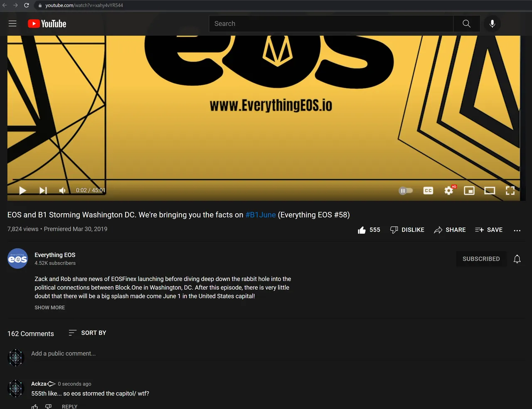Click the DISLIKE button
The height and width of the screenshot is (409, 532).
pos(407,230)
